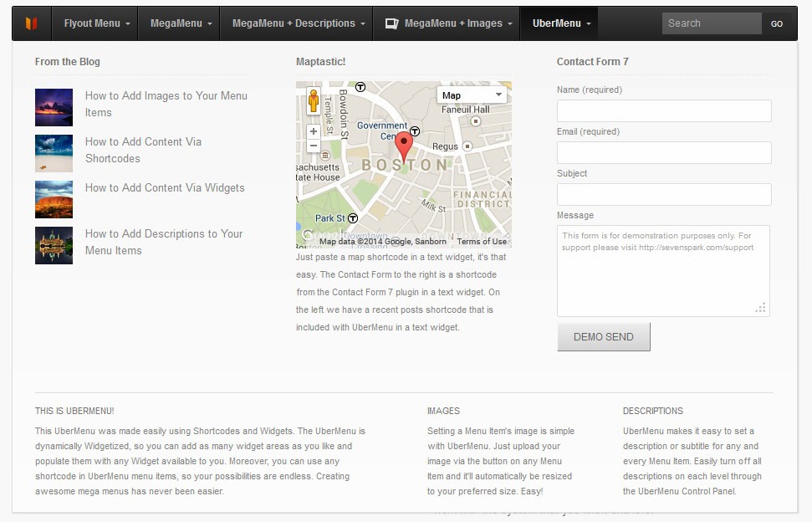Click the State House museum icon on map
This screenshot has height=522, width=812.
(x=325, y=156)
